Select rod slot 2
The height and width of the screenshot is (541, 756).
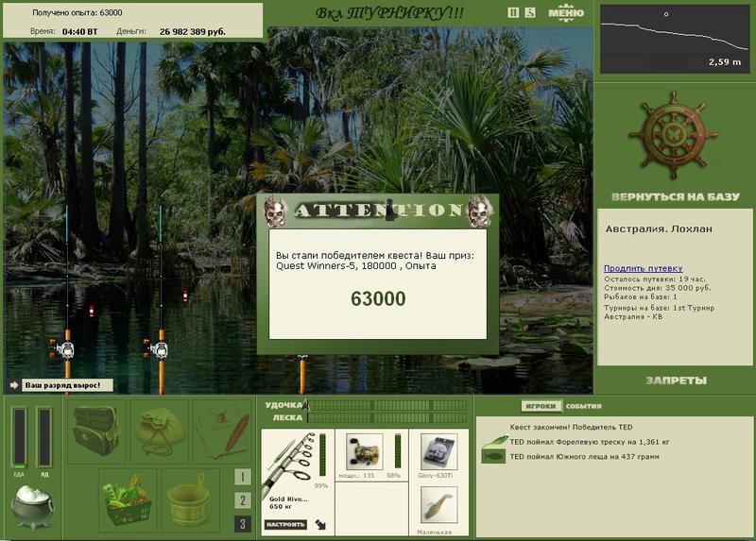(x=243, y=500)
